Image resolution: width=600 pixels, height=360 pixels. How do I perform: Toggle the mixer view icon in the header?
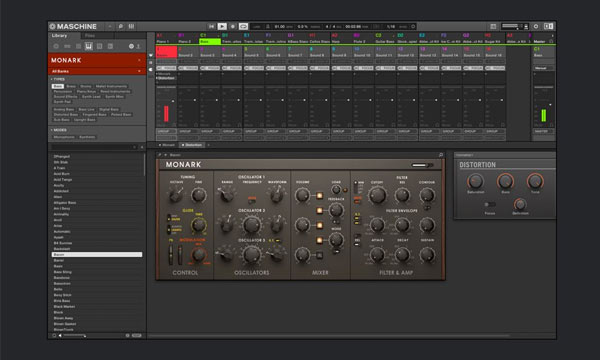pos(131,26)
